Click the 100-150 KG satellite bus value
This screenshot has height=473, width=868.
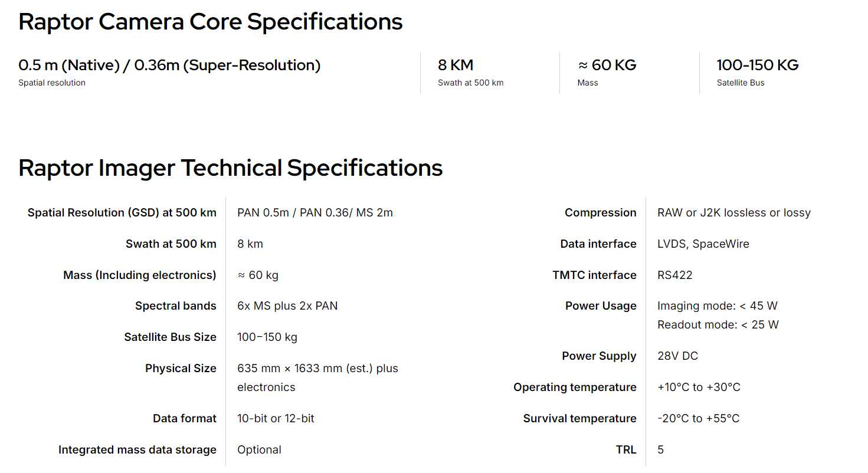(758, 65)
